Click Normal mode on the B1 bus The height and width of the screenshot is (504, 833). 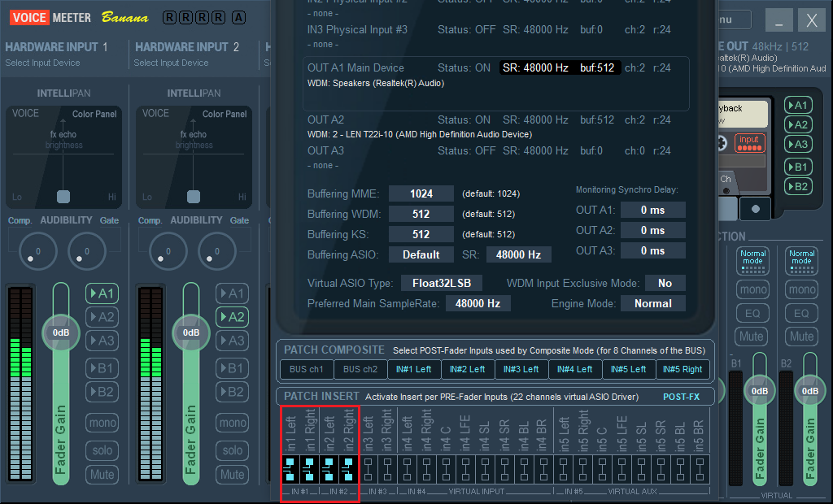click(x=752, y=261)
